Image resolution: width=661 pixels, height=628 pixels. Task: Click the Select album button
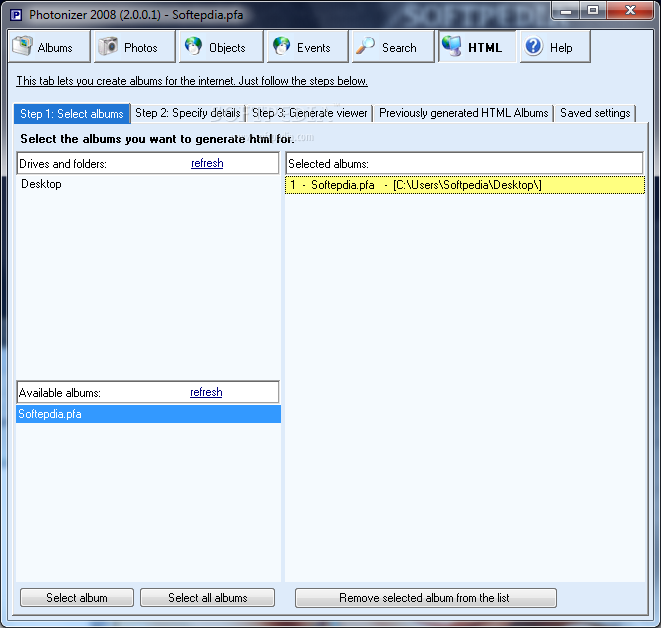pos(77,598)
